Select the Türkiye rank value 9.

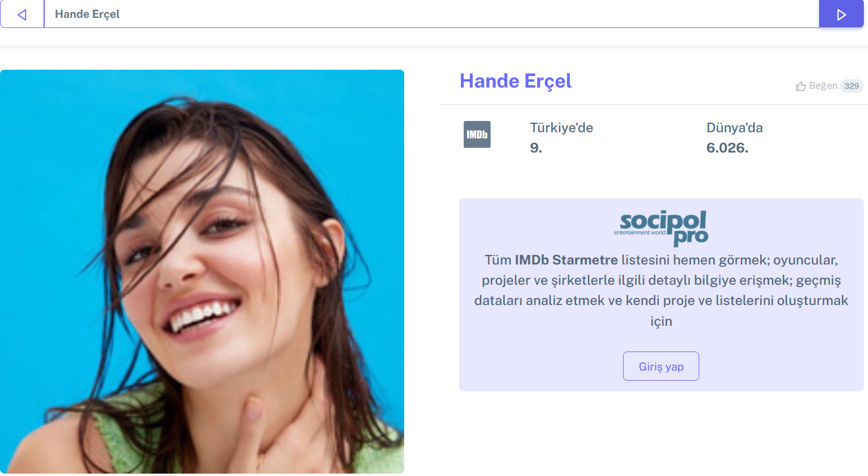point(536,148)
